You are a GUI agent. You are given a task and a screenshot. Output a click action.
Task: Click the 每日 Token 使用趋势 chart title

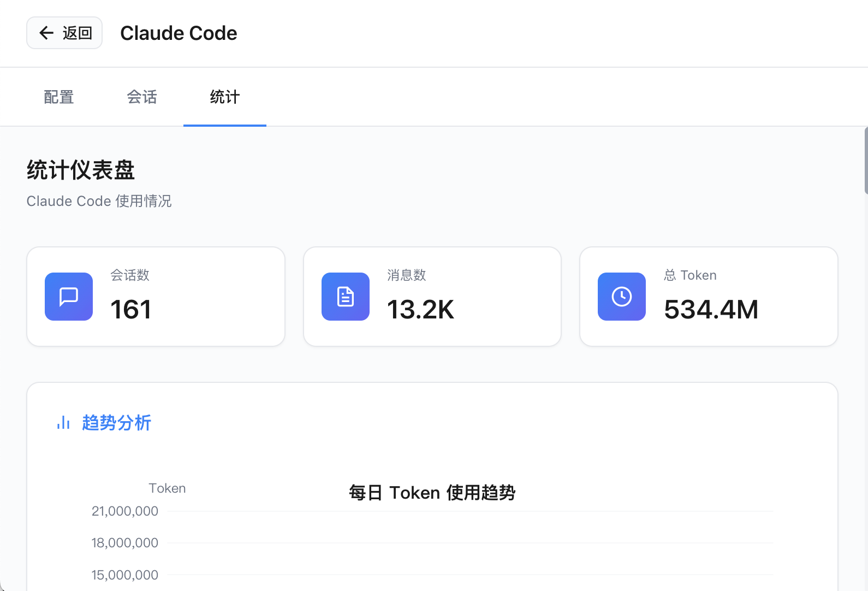pos(432,493)
